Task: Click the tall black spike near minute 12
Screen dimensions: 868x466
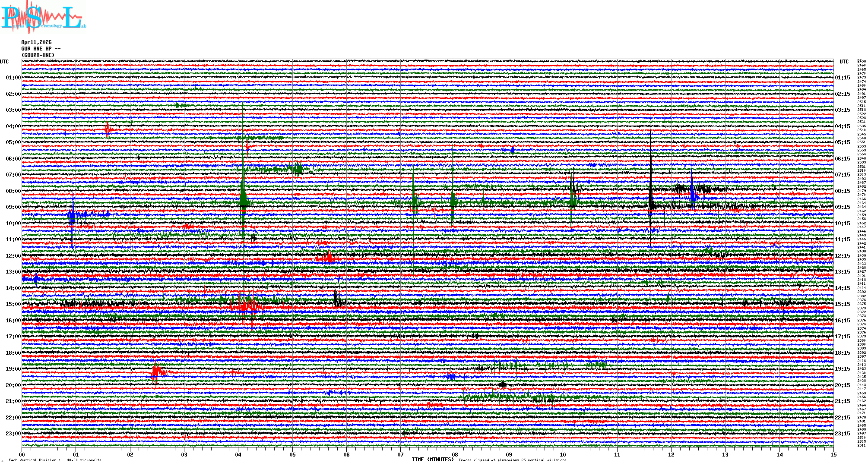Action: (x=650, y=190)
